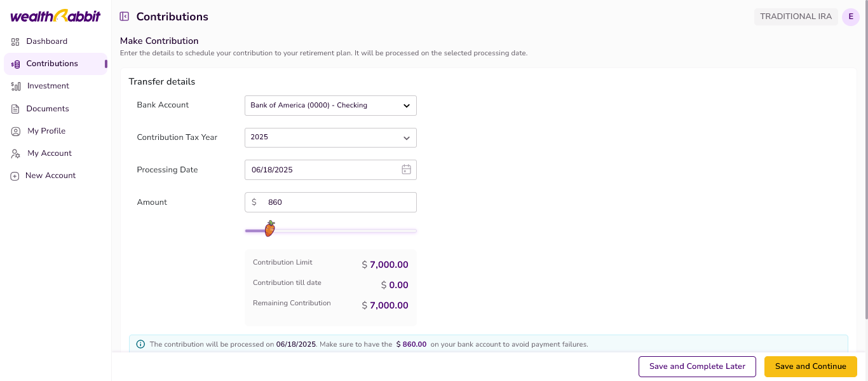868x381 pixels.
Task: Click the Documents file icon
Action: [x=15, y=109]
